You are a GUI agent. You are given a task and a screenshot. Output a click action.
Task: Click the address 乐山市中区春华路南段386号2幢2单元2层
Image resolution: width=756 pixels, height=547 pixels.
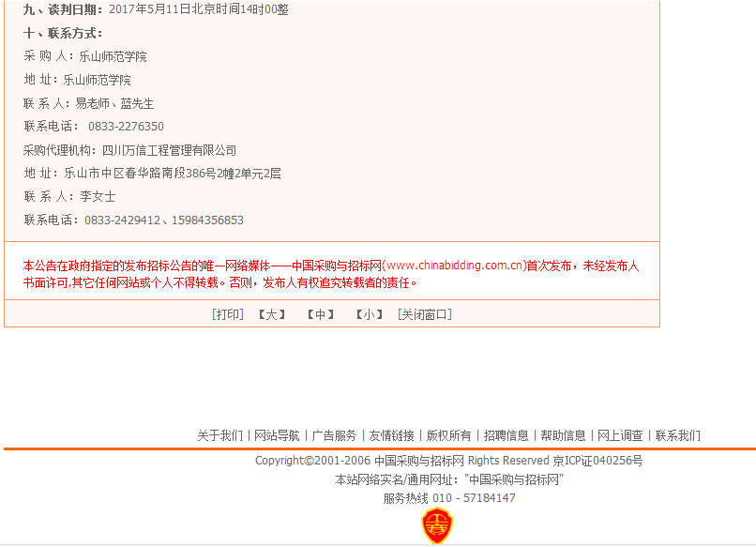pyautogui.click(x=173, y=174)
